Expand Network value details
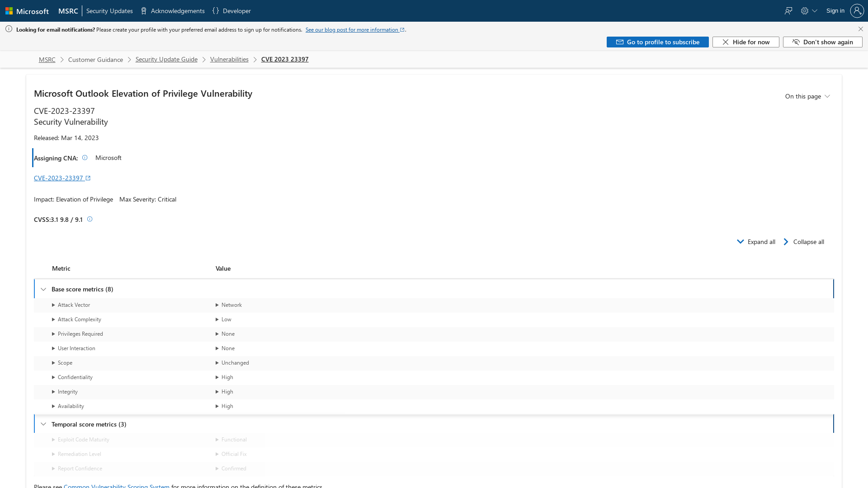 [229, 305]
